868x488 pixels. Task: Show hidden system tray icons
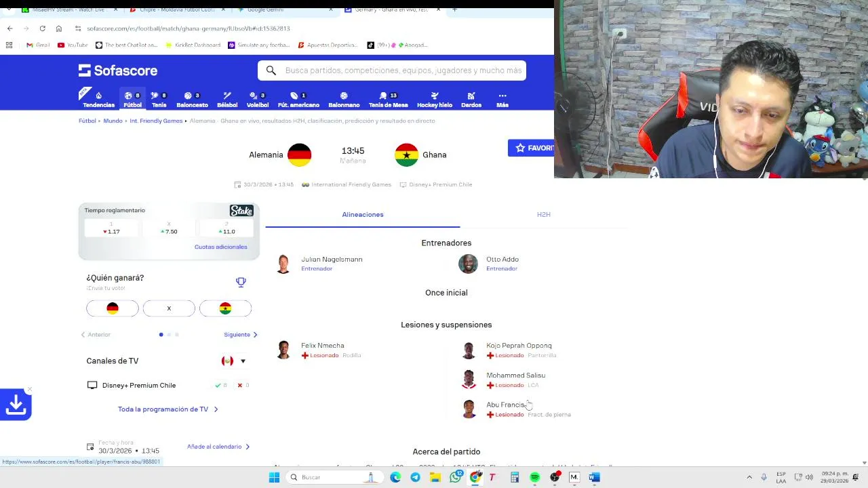pyautogui.click(x=749, y=477)
